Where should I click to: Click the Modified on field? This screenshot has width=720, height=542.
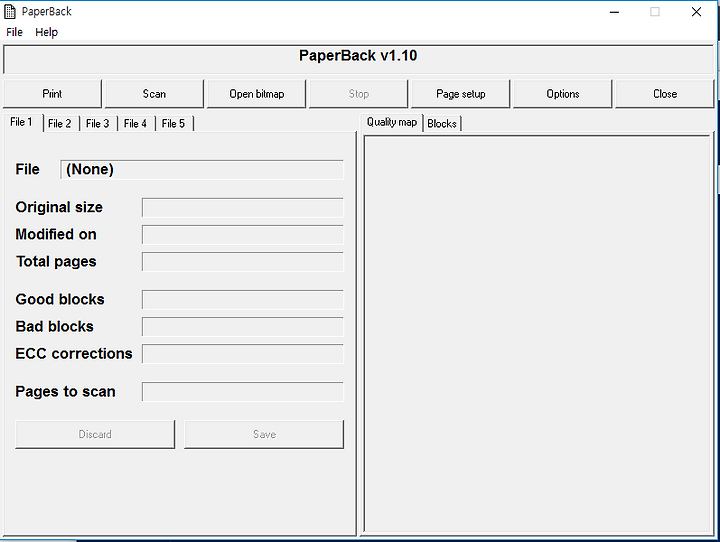click(242, 235)
